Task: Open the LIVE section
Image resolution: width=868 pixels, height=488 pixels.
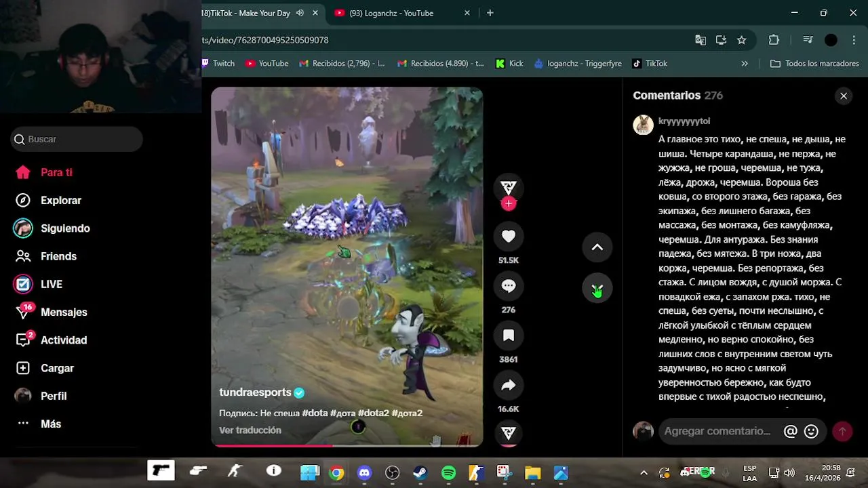Action: (x=38, y=285)
